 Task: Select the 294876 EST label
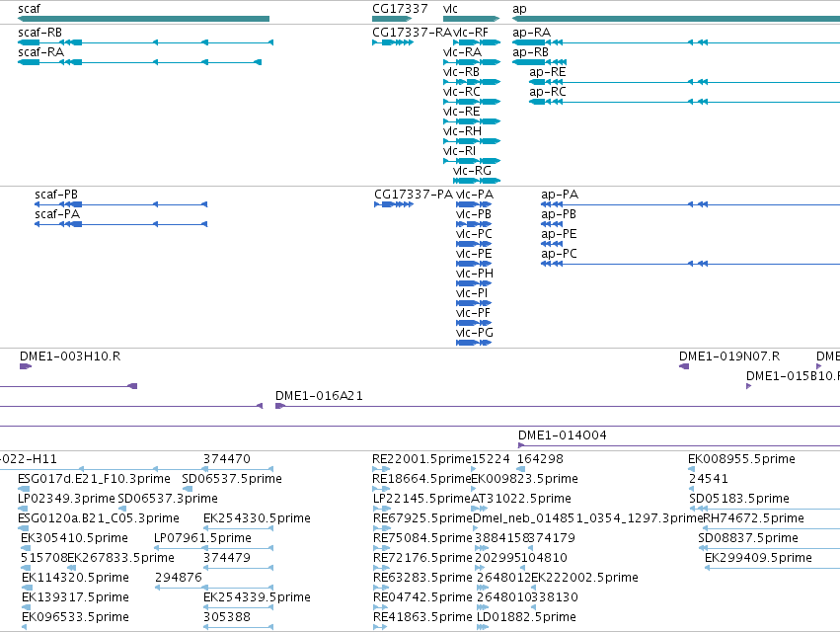pos(179,578)
